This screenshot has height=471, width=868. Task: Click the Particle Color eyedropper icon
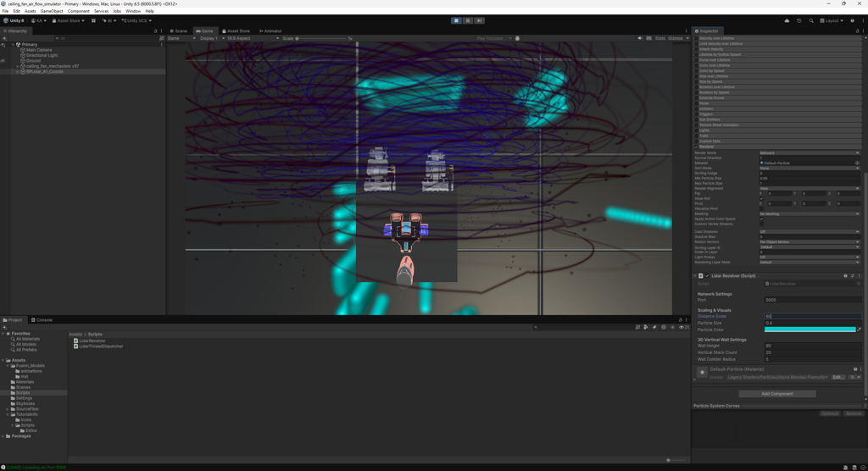[x=860, y=330]
